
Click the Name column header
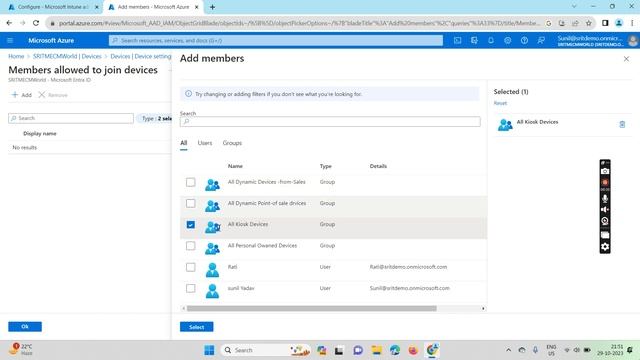click(235, 166)
